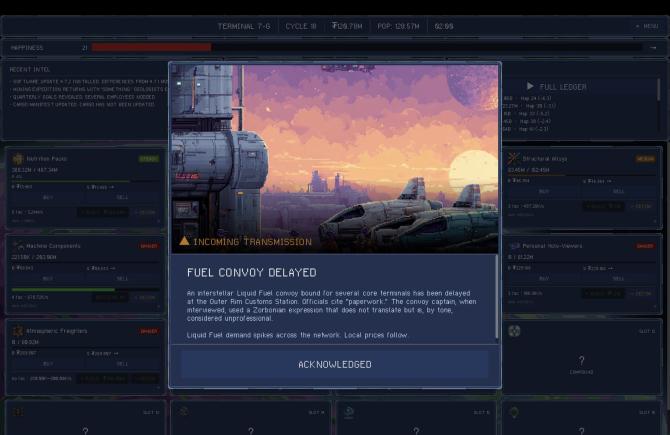
Task: Click the Personal Holo-Viewers commodity icon
Action: point(514,246)
